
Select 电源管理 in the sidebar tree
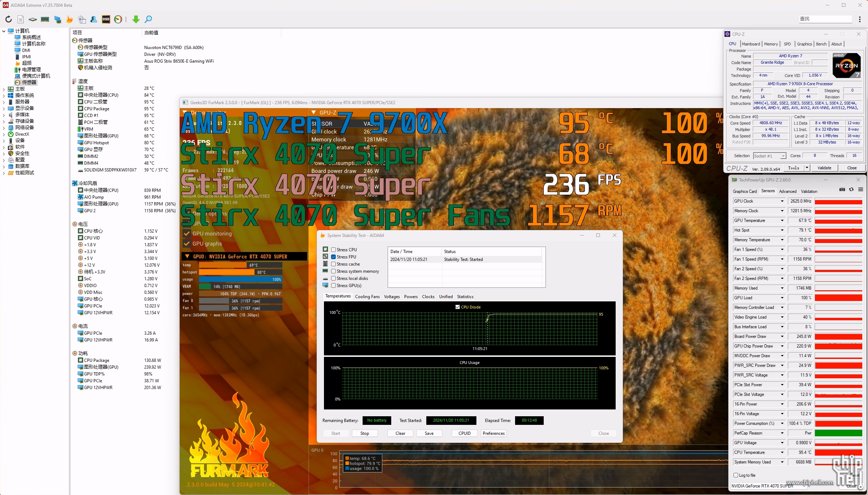click(28, 69)
